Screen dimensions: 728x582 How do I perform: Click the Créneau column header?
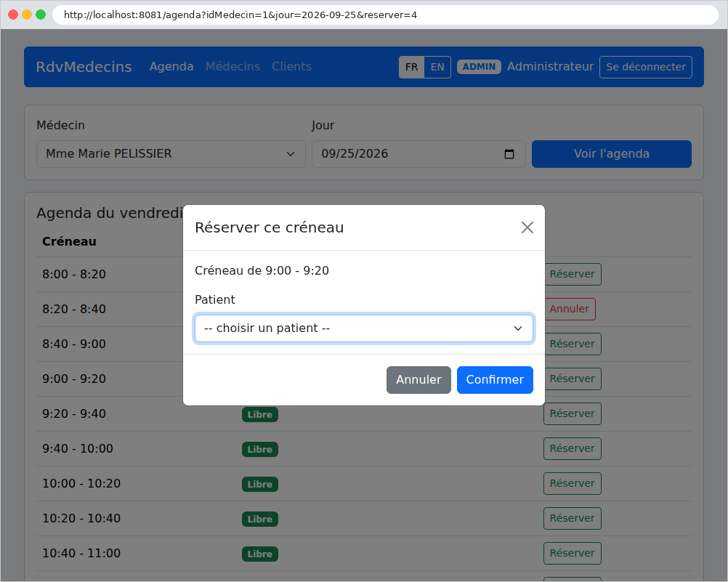[69, 241]
